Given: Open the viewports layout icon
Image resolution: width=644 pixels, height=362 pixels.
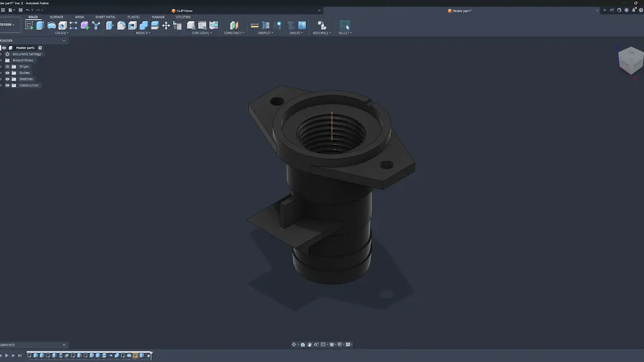Looking at the screenshot, I should click(348, 344).
